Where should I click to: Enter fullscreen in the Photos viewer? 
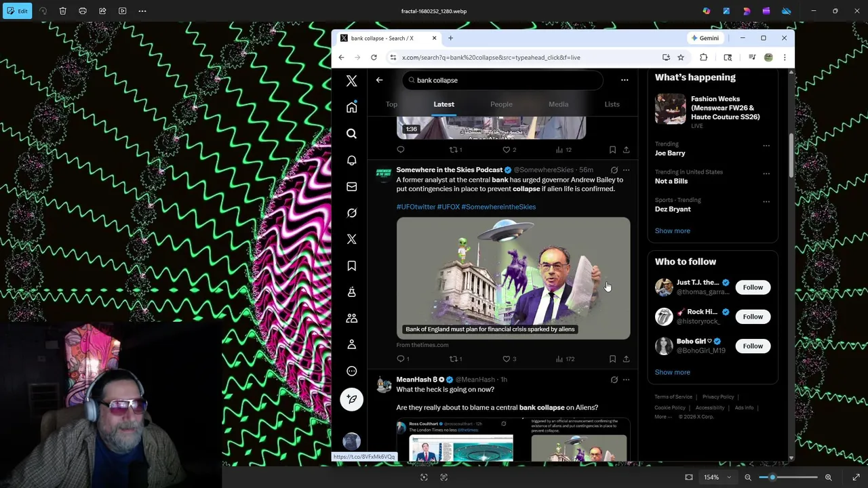(856, 477)
